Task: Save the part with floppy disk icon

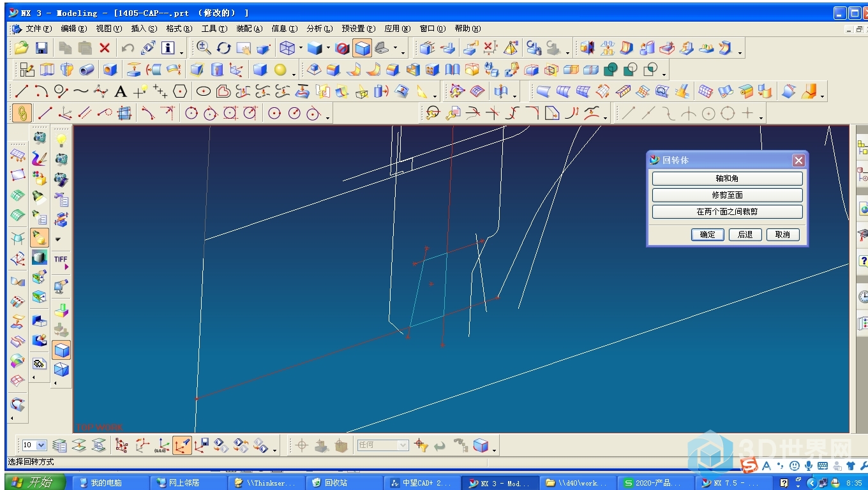Action: 41,48
